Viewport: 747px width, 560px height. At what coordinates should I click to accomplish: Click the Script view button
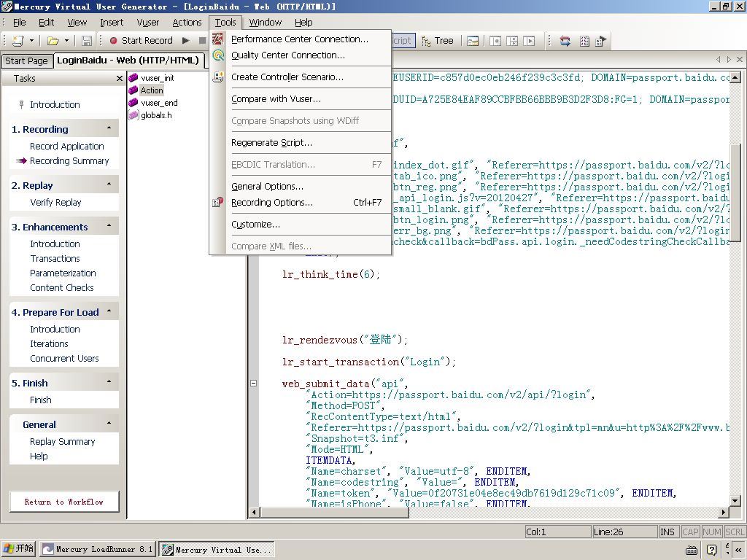pyautogui.click(x=403, y=41)
